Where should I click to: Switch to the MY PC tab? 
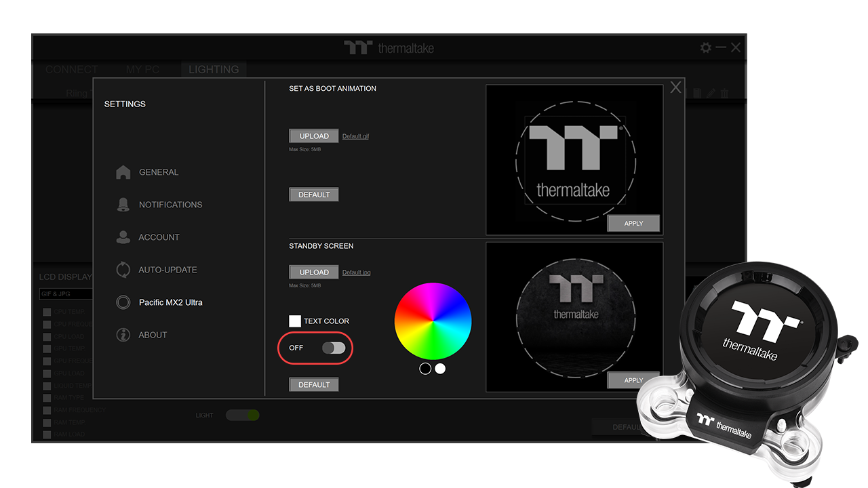[x=142, y=69]
